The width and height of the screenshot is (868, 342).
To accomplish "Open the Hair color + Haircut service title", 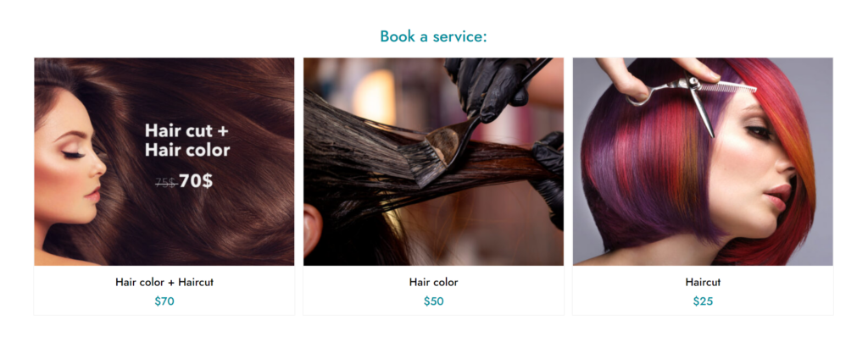I will point(164,282).
